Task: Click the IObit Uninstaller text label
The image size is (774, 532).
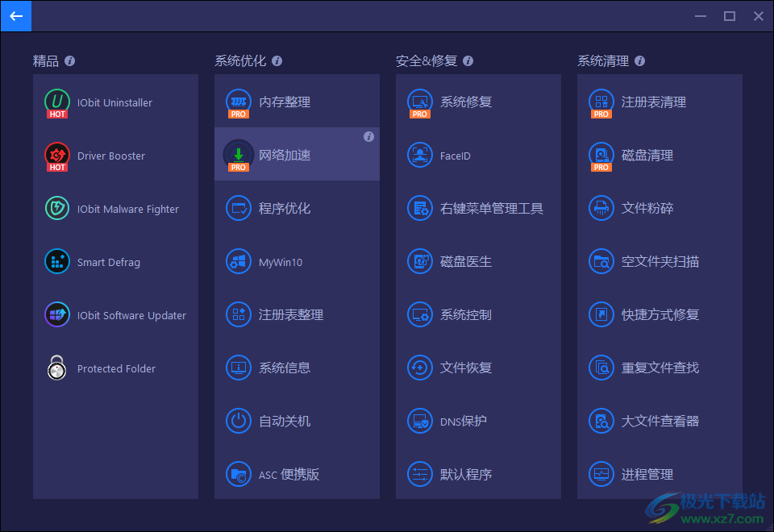Action: [114, 102]
